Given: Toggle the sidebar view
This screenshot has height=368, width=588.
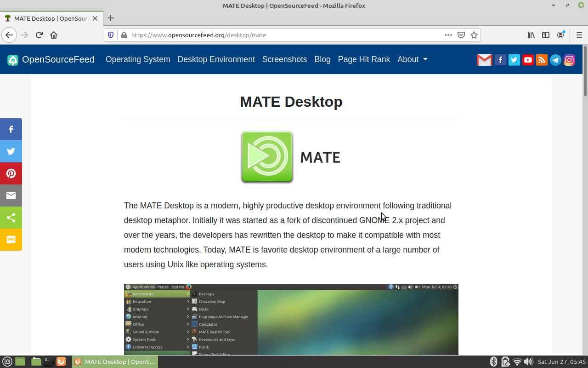Looking at the screenshot, I should pyautogui.click(x=546, y=35).
